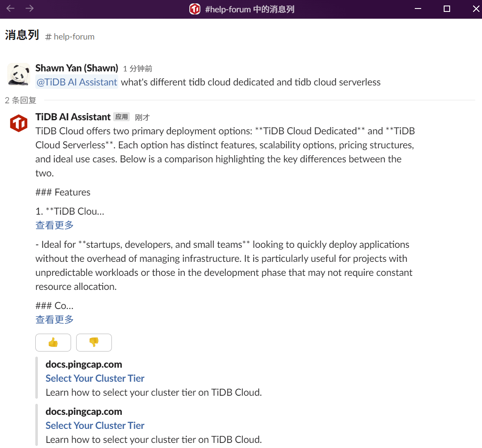Click the Shawn Yan (Shawn) sender name
482x448 pixels.
point(77,68)
